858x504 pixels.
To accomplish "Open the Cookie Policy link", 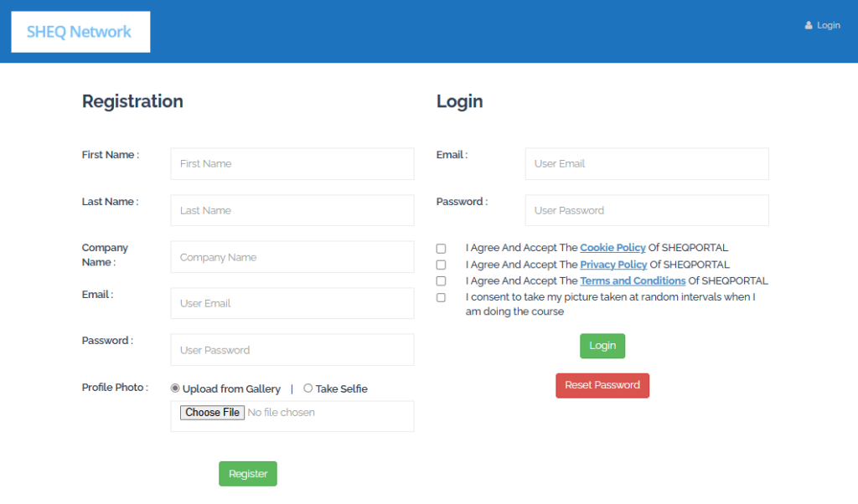I will (x=612, y=248).
